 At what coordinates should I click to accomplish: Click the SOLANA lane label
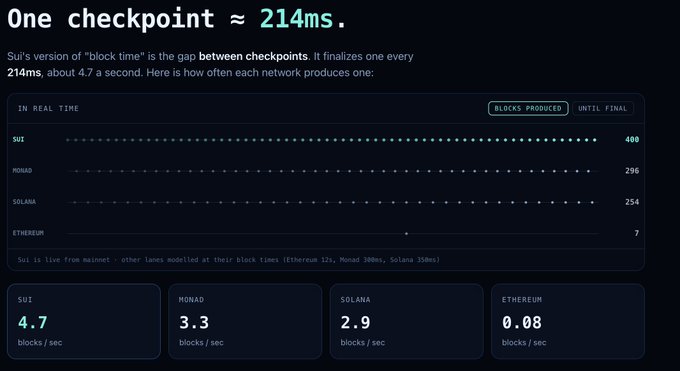point(24,202)
